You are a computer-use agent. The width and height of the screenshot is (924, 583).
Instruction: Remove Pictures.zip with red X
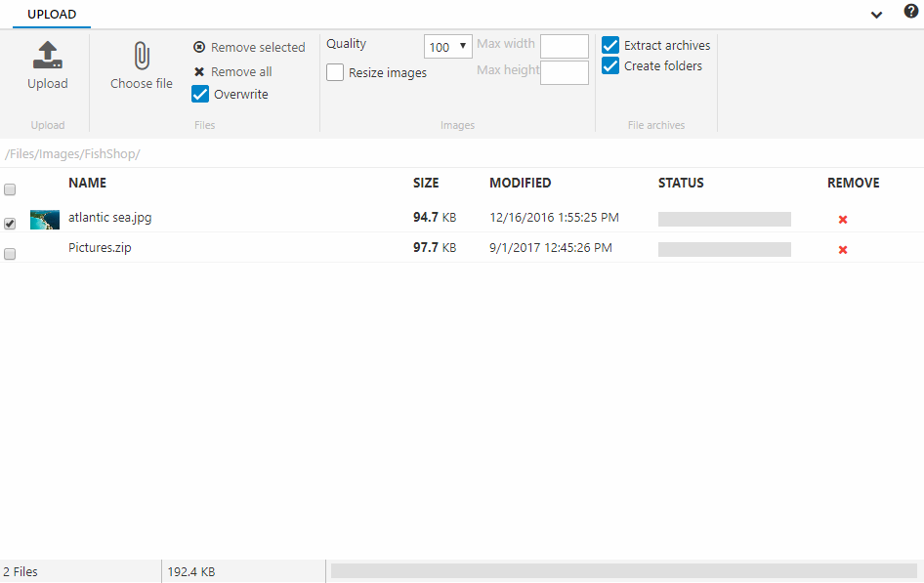coord(843,250)
